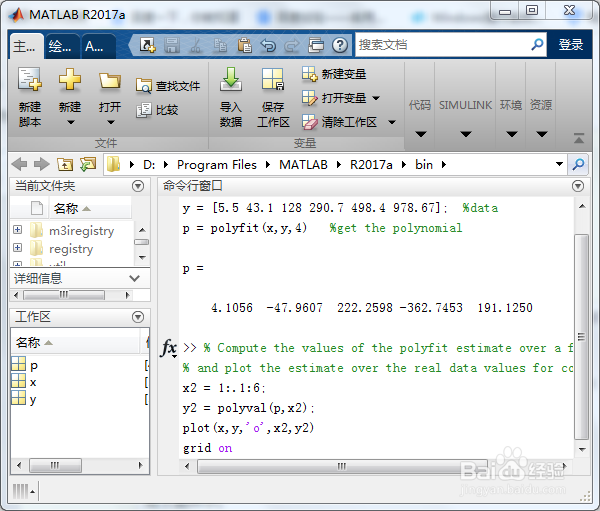This screenshot has height=511, width=600.
Task: Expand the Details (详细信息) panel
Action: 134,278
